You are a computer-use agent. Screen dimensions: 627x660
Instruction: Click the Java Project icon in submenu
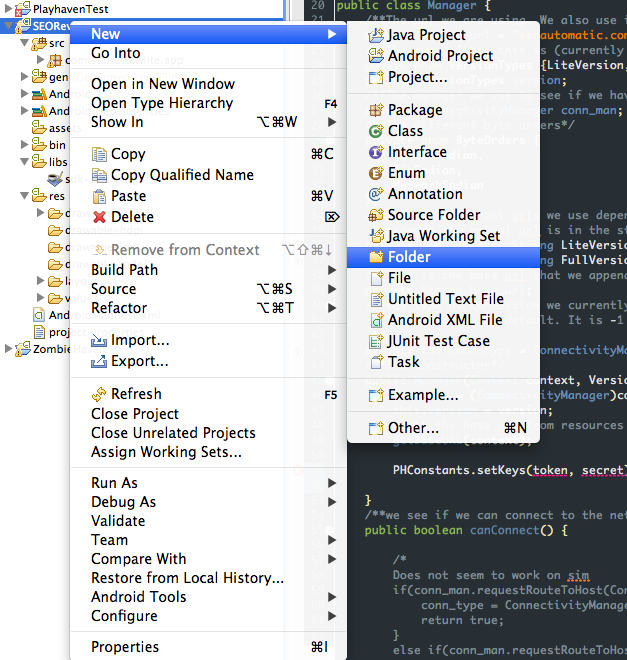point(375,35)
